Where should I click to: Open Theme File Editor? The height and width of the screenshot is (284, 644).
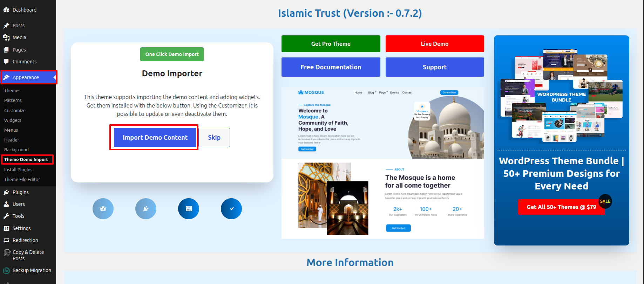22,179
